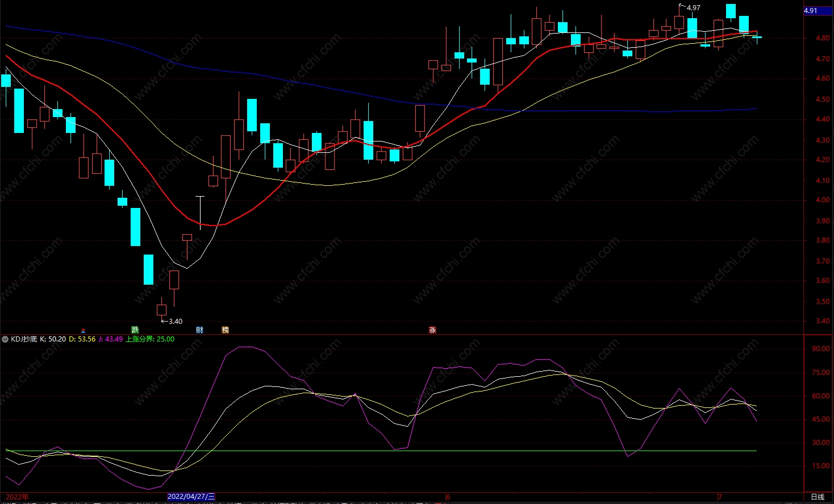
Task: Click the 2022/04/27/三 date marker
Action: click(191, 497)
